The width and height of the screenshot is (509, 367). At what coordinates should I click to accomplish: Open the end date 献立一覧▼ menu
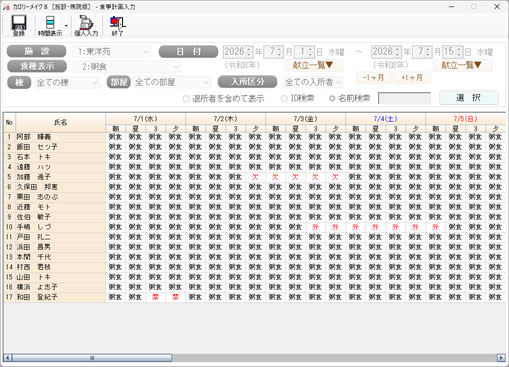click(462, 65)
